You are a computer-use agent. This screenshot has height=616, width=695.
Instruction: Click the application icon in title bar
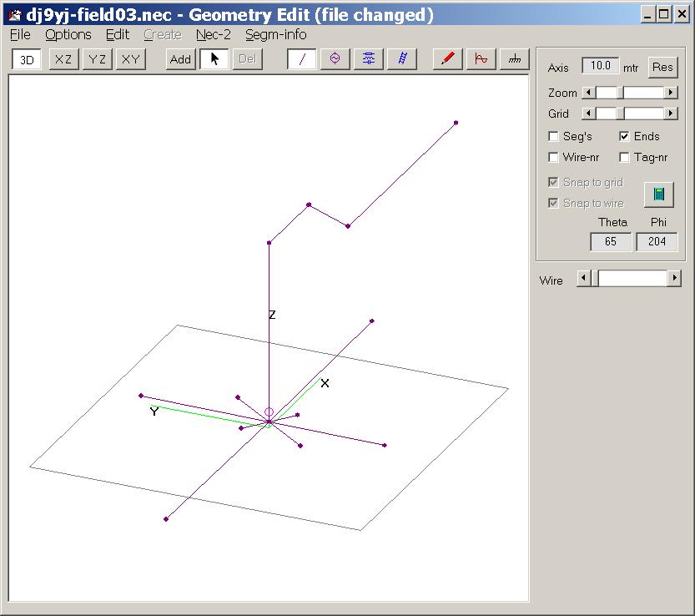pos(15,15)
